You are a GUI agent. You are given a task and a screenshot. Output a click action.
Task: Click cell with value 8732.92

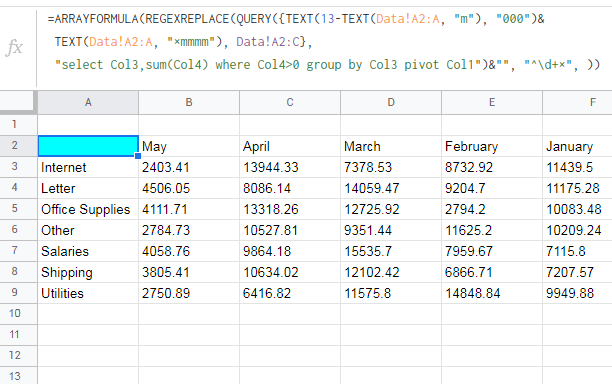(492, 167)
